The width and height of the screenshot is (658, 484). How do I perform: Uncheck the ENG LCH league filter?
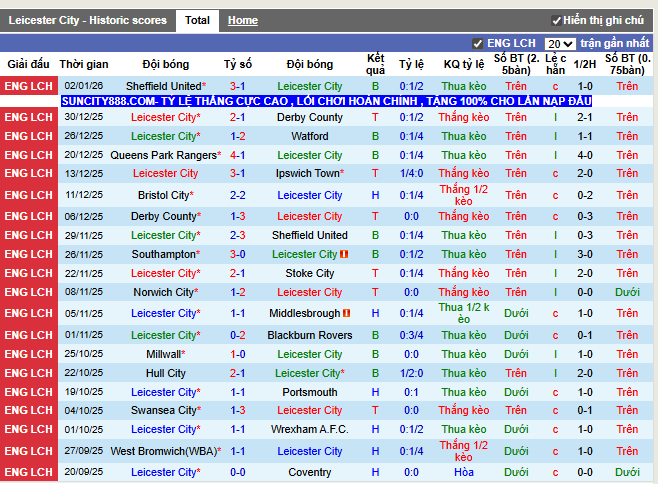[x=477, y=44]
